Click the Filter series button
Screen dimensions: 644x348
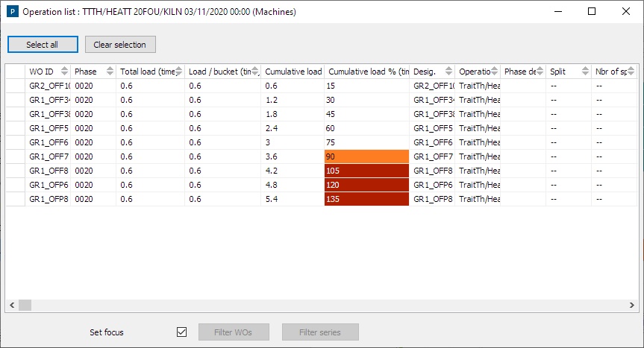[320, 332]
